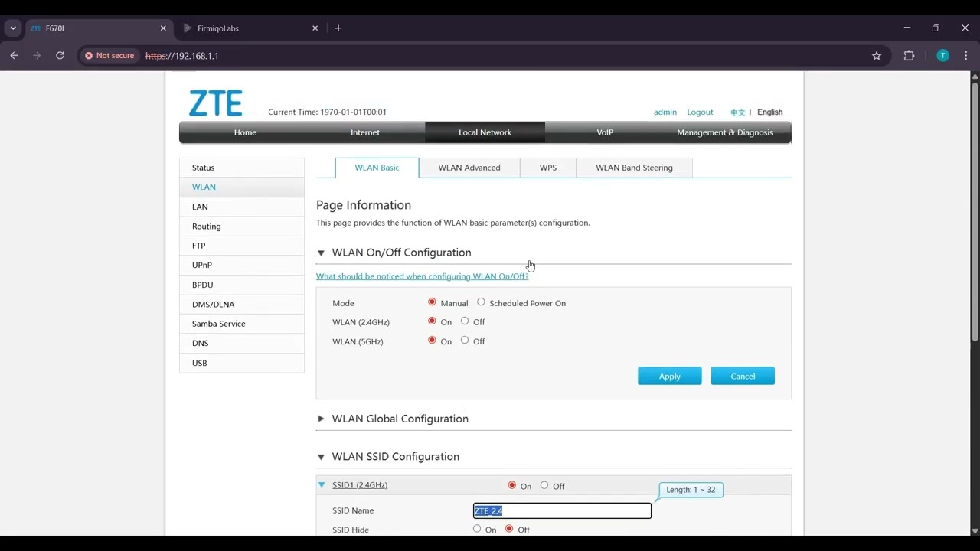Screen dimensions: 980x551
Task: Reload the router page
Action: 60,56
